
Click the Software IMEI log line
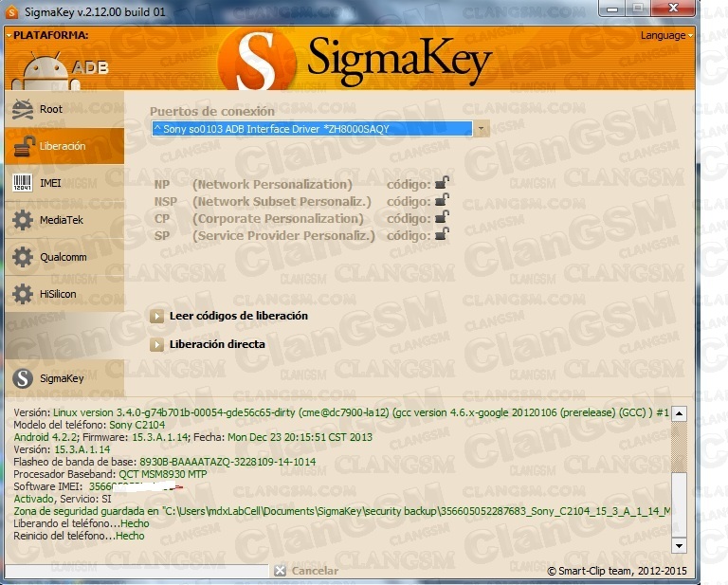click(x=99, y=486)
